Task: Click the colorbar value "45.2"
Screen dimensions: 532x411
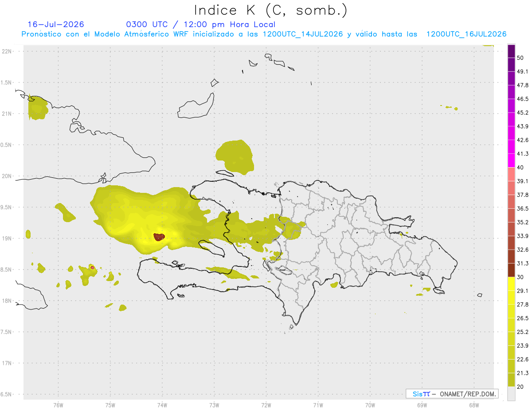Action: coord(523,113)
